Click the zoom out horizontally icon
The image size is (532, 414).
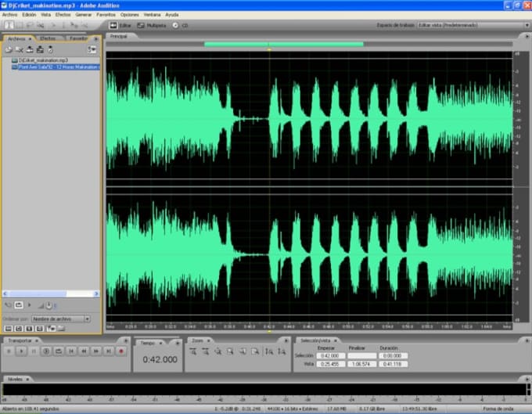click(205, 352)
